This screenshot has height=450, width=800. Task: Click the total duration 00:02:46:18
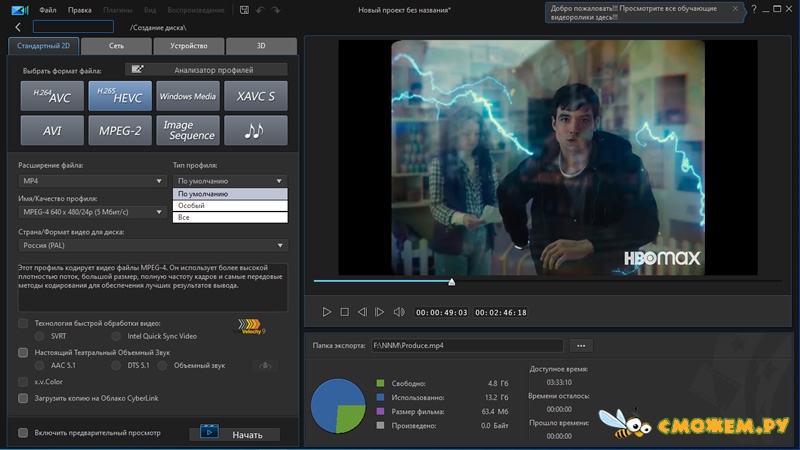tap(501, 312)
